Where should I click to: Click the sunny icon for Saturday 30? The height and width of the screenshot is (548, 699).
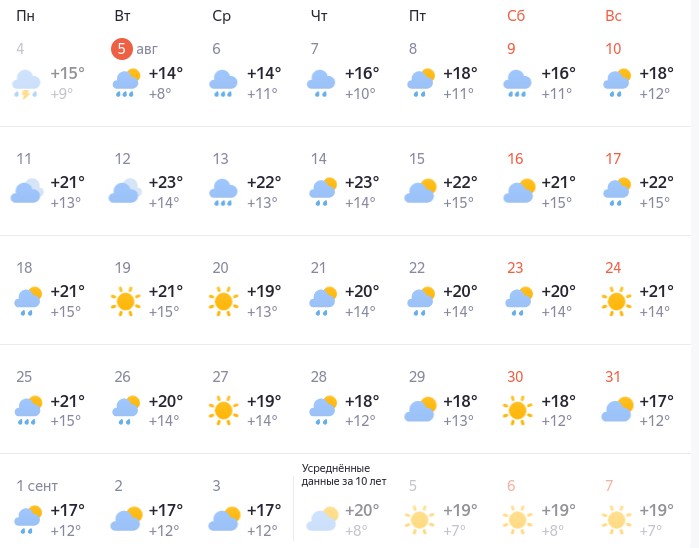click(x=517, y=407)
